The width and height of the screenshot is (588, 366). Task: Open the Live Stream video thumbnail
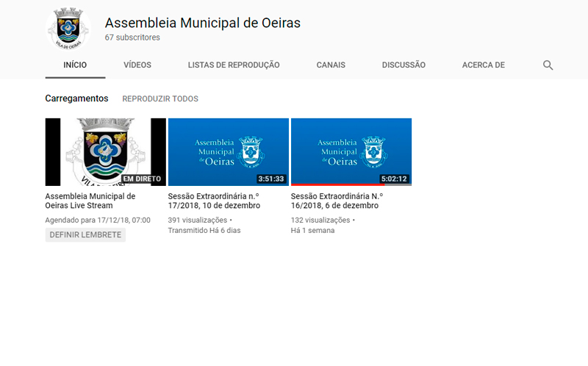click(x=105, y=152)
